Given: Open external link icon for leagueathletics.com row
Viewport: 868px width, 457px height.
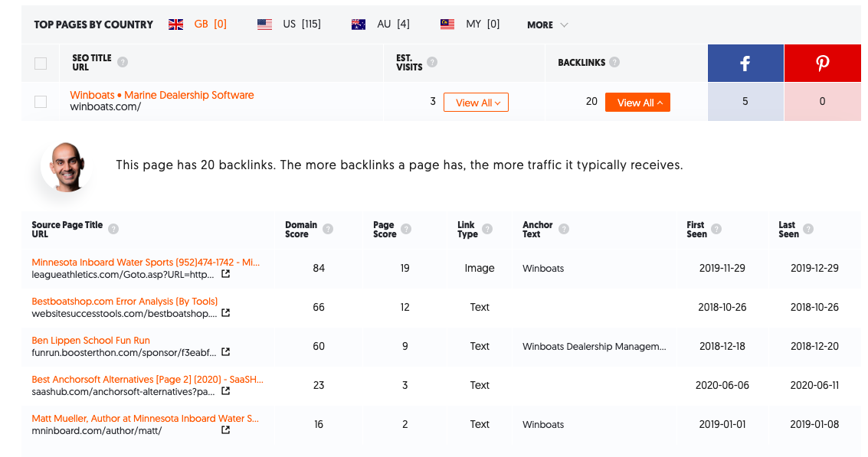Looking at the screenshot, I should click(226, 274).
